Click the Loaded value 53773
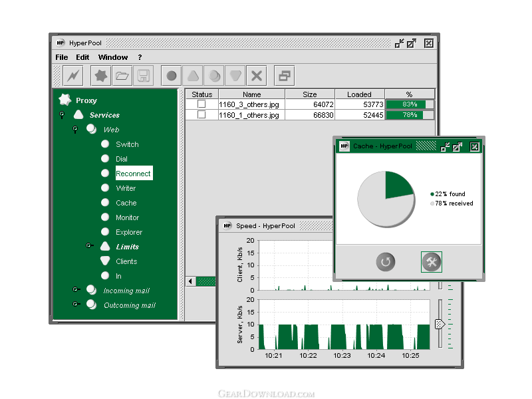The width and height of the screenshot is (532, 399). 373,104
